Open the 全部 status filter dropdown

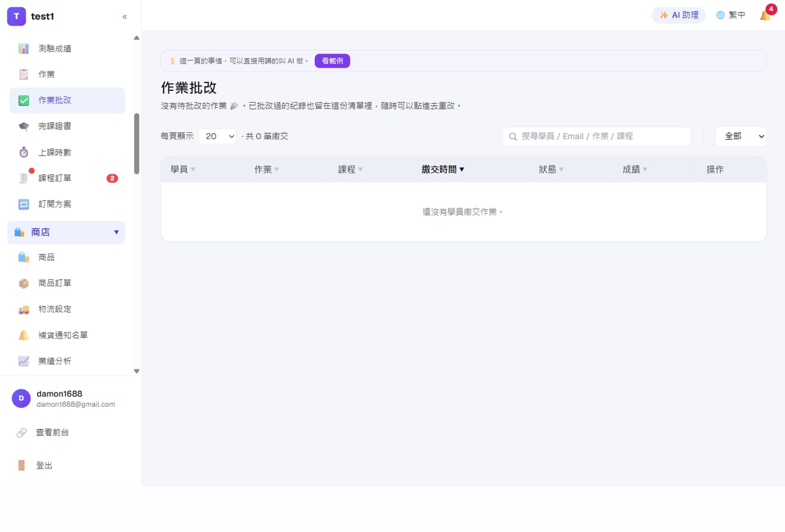740,136
